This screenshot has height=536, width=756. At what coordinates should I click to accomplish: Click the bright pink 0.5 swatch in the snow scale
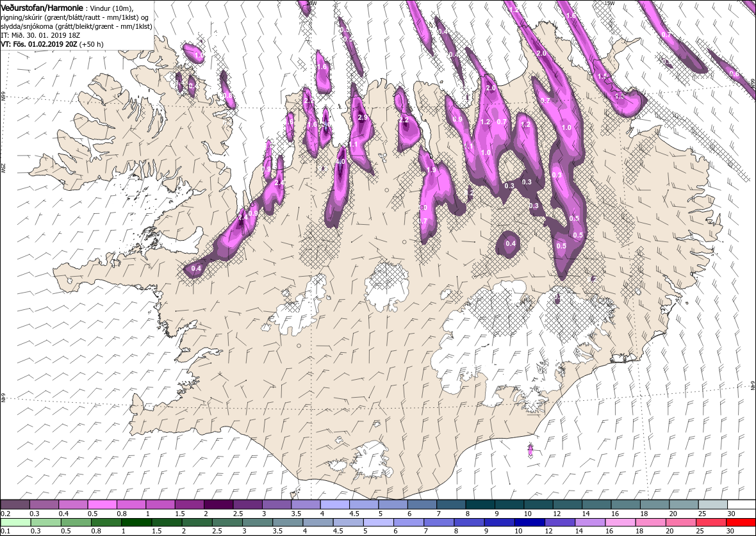coord(103,505)
